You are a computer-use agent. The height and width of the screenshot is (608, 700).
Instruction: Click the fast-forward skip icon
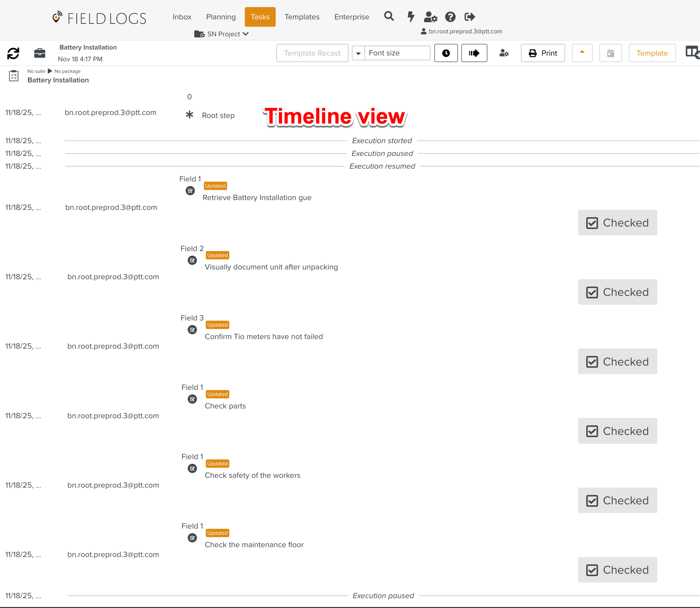(x=474, y=53)
